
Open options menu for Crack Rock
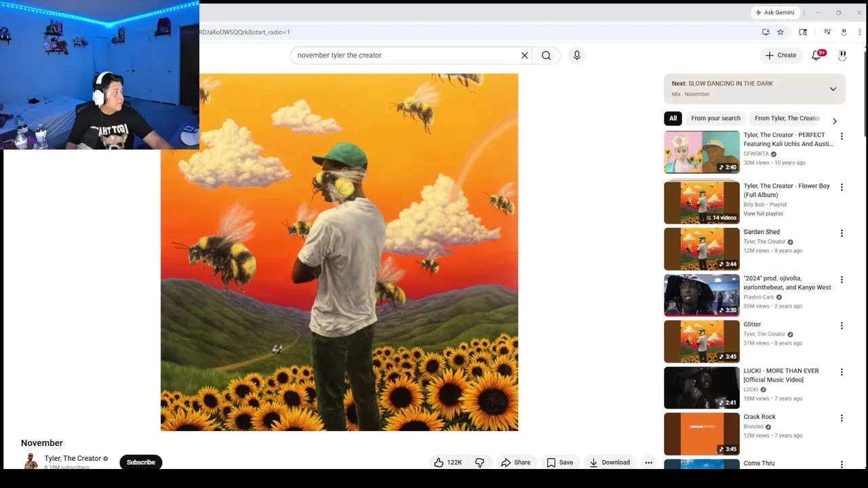point(842,418)
